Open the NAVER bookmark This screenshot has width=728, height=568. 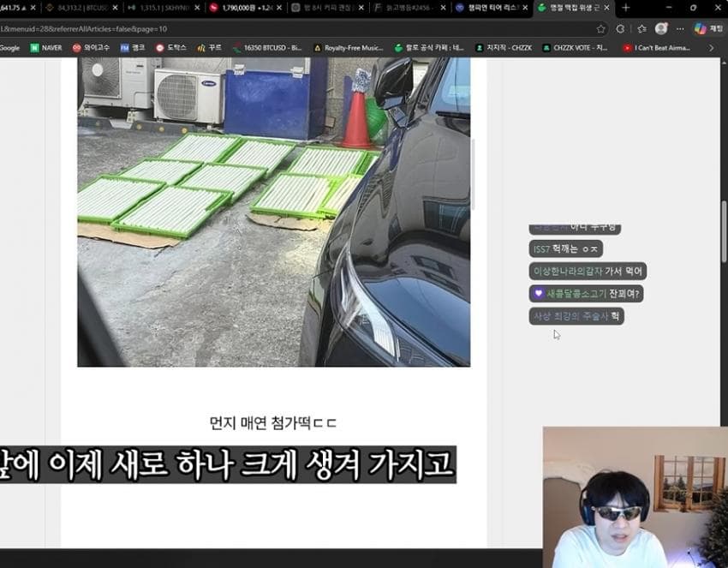(46, 48)
